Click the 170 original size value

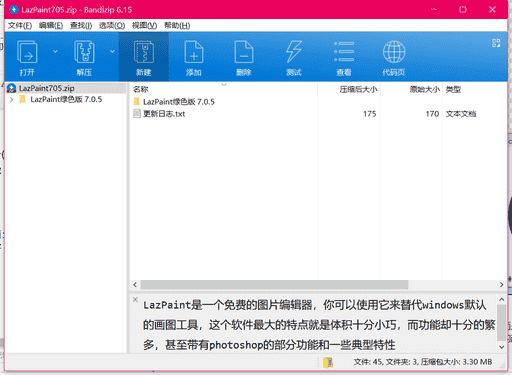[432, 114]
